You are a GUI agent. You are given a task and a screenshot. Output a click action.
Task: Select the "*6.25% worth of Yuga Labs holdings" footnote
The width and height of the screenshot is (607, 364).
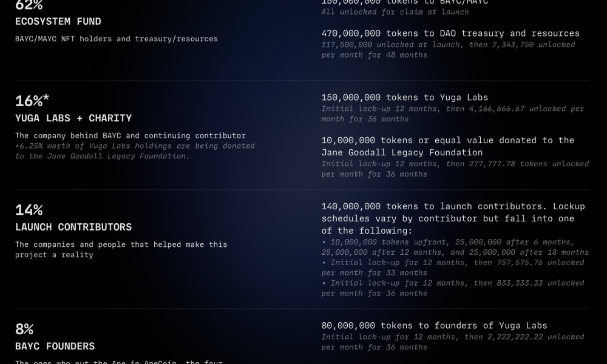tap(135, 151)
